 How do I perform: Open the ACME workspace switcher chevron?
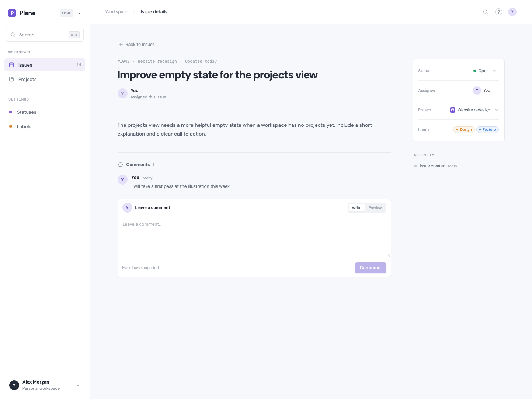click(79, 13)
